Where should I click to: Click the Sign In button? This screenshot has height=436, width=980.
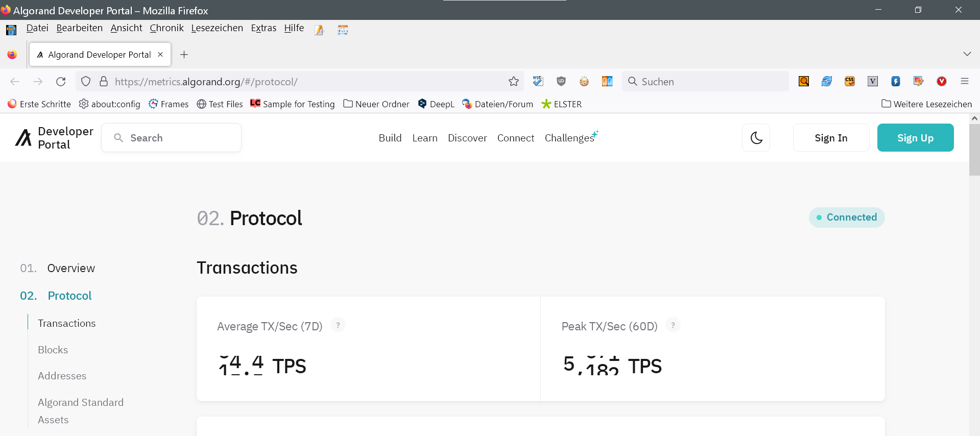(831, 138)
